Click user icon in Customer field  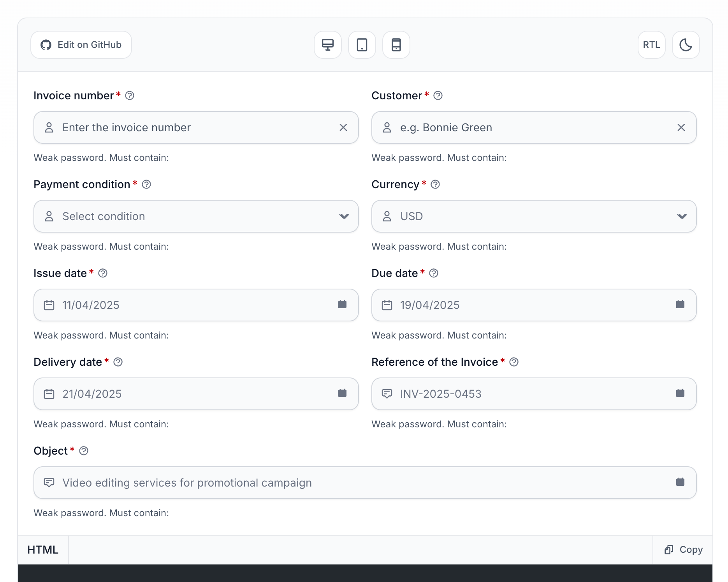[387, 127]
